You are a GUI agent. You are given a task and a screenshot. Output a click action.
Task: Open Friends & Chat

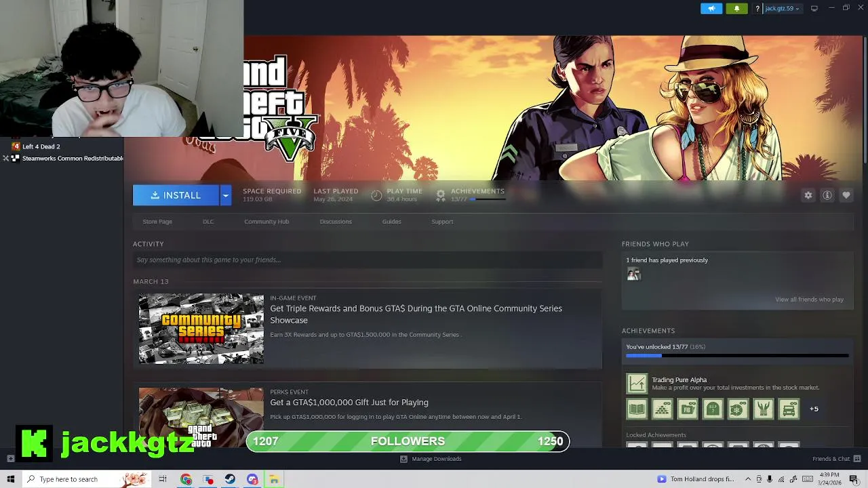(831, 459)
